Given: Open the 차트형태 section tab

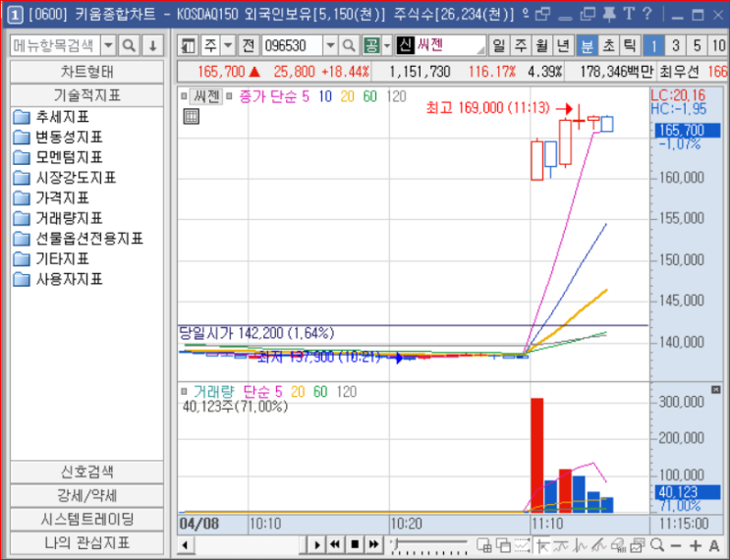Looking at the screenshot, I should coord(86,72).
